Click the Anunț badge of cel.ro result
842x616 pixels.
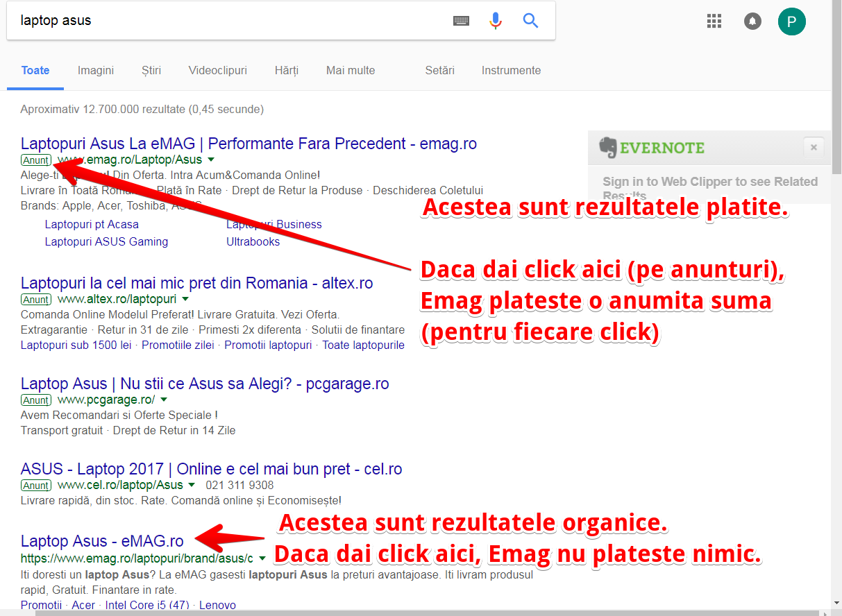click(35, 486)
